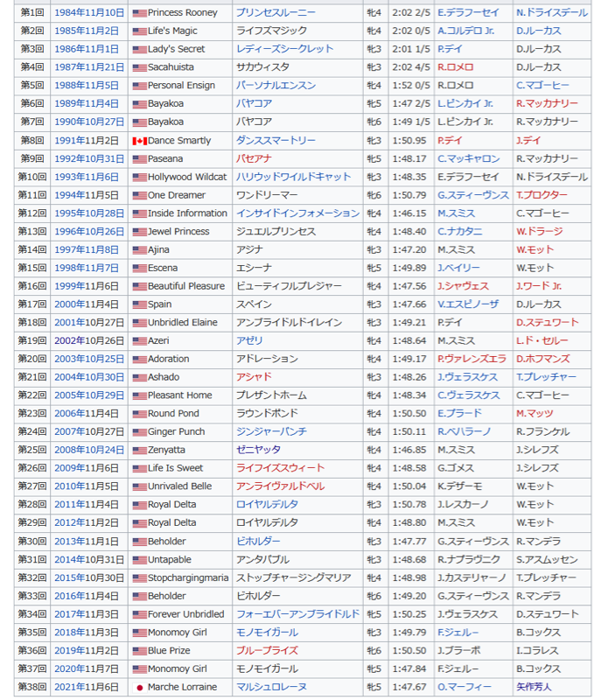Open the インサイドインフォメーション horse link
Screen dimensions: 601x700
[x=297, y=213]
